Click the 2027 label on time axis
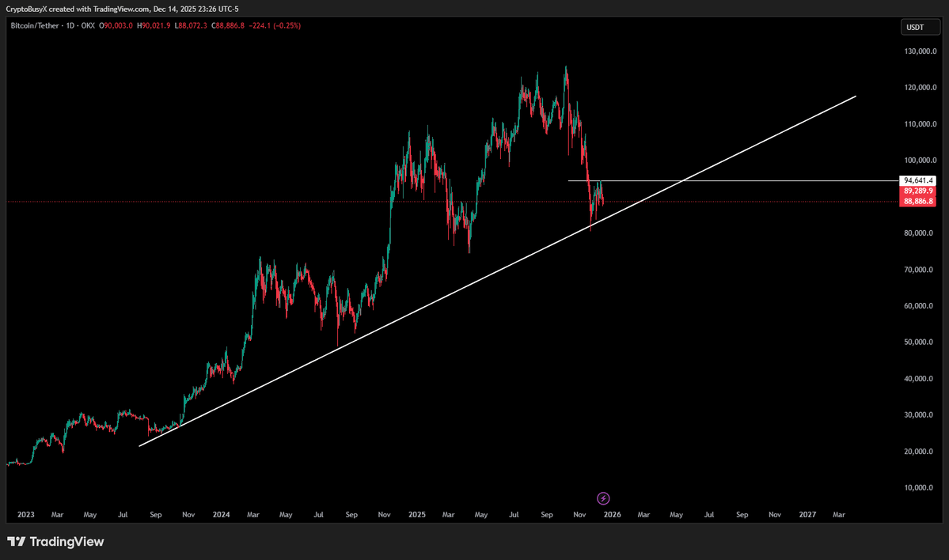 [807, 515]
